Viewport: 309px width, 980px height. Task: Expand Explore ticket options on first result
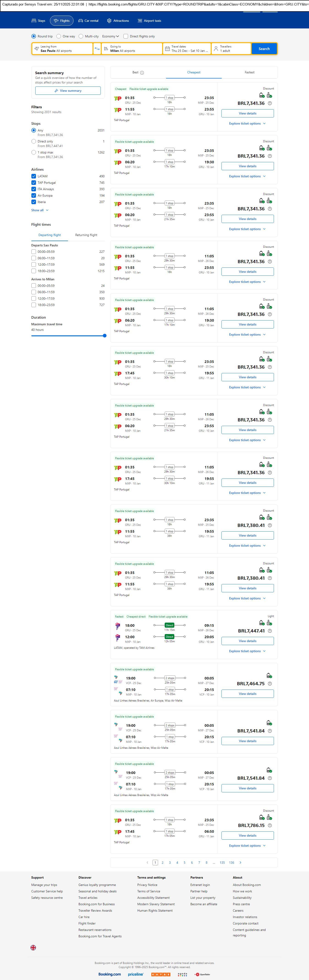[x=247, y=124]
